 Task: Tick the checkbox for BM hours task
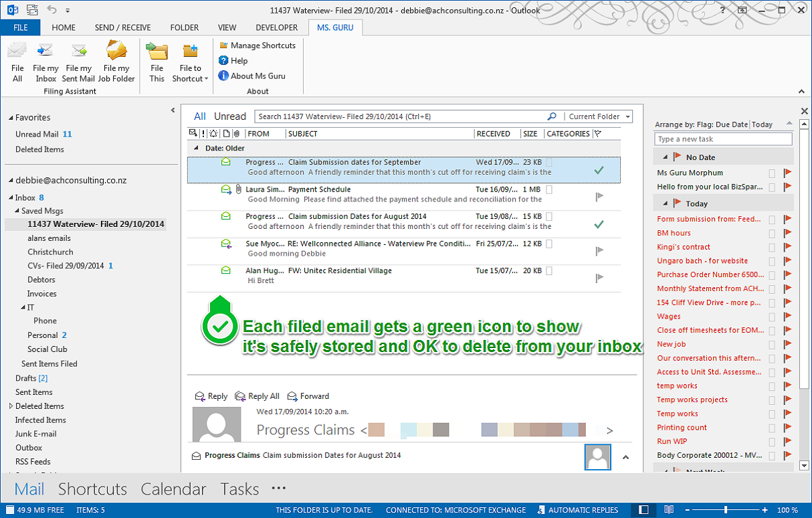[772, 233]
